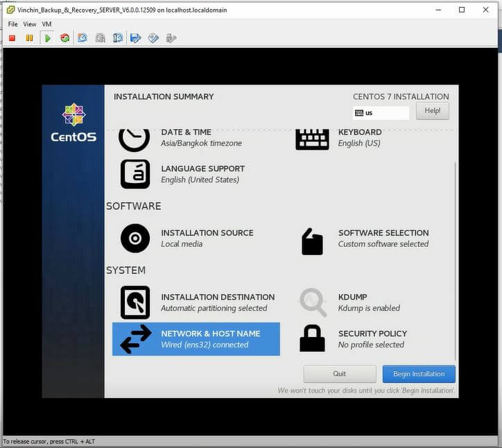The width and height of the screenshot is (502, 448).
Task: Click the Reset VM icon
Action: [65, 38]
